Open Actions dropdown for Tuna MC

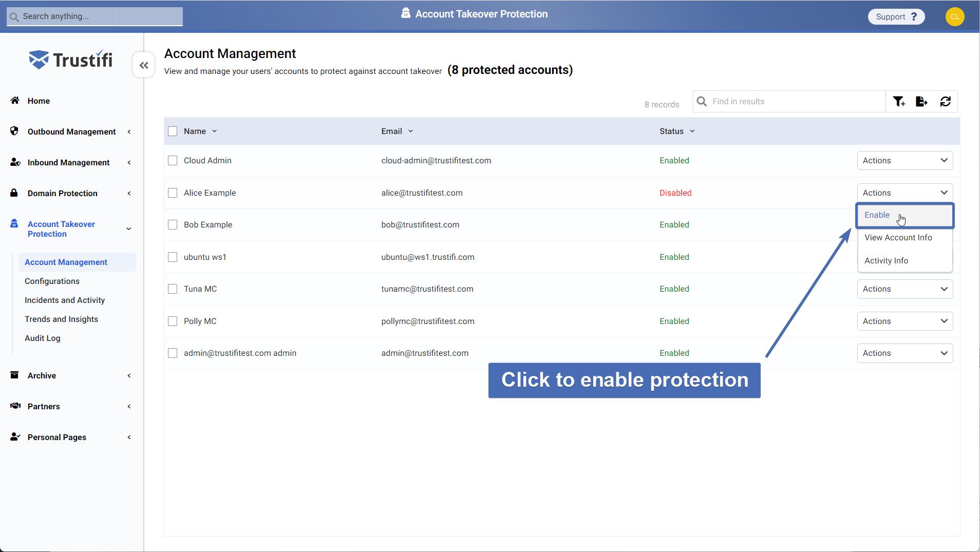[x=905, y=289]
